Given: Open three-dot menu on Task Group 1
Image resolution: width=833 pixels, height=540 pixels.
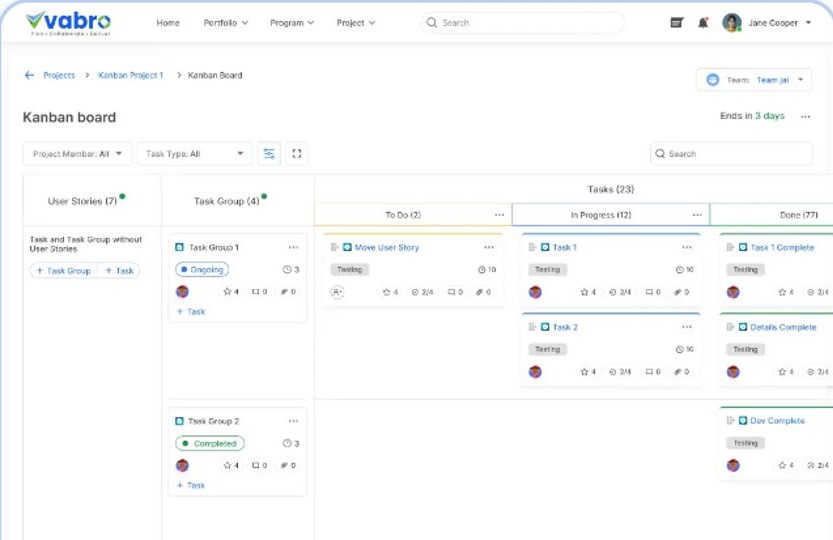Looking at the screenshot, I should click(293, 247).
